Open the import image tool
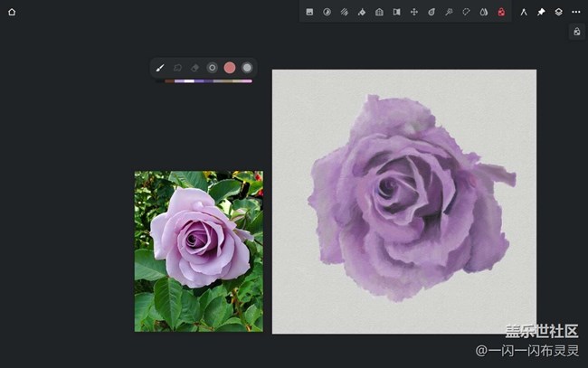The height and width of the screenshot is (368, 588). coord(309,12)
